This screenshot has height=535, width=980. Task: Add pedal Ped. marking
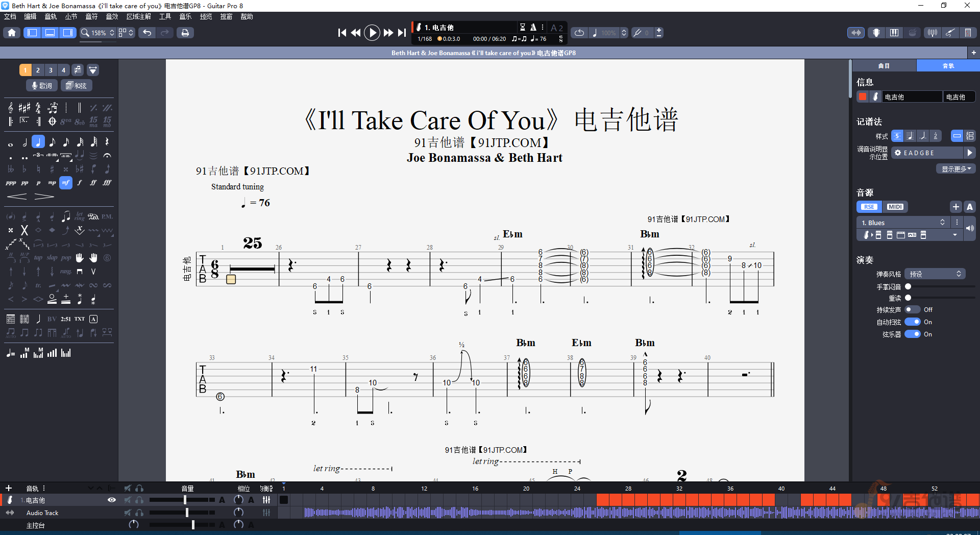pos(93,216)
